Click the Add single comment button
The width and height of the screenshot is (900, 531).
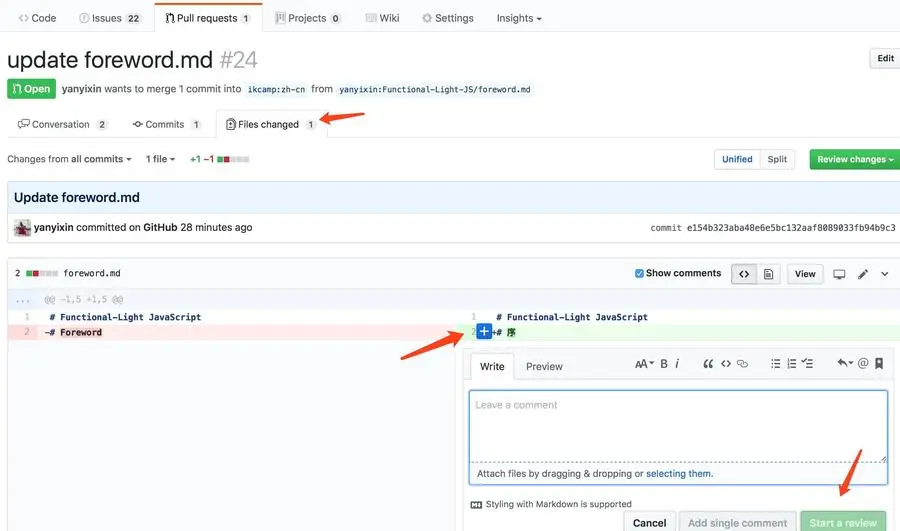(738, 522)
